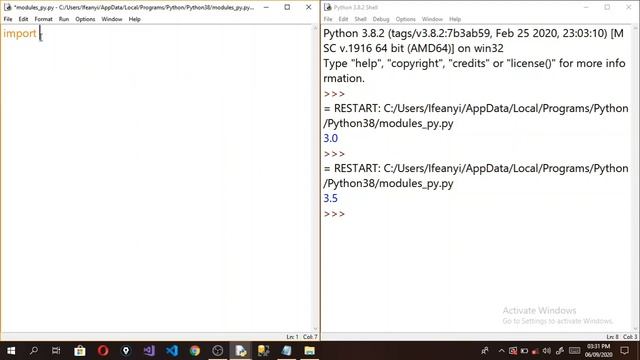Click the battery icon in the system tray
Image resolution: width=640 pixels, height=360 pixels.
[524, 351]
